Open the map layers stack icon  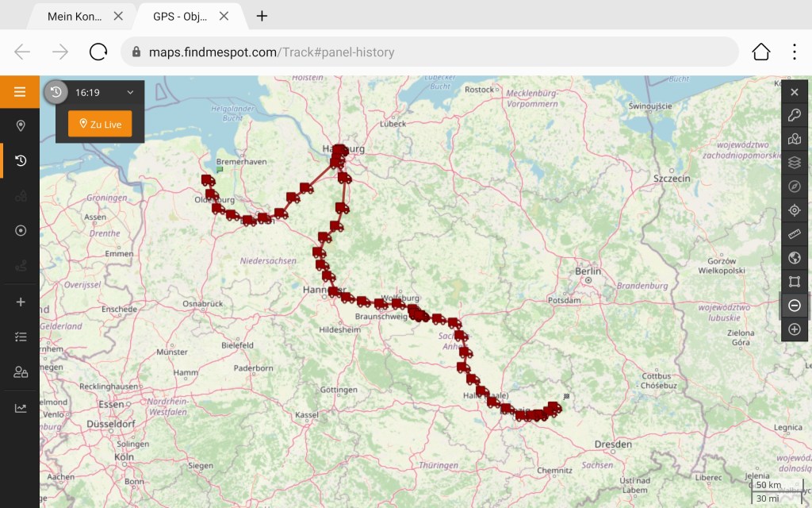coord(795,163)
